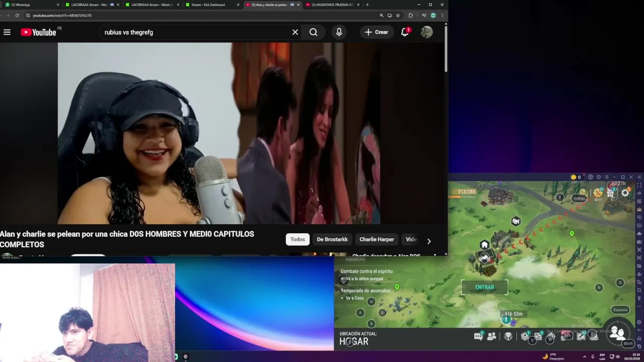
Task: Click the home marker on the game map
Action: point(484,245)
